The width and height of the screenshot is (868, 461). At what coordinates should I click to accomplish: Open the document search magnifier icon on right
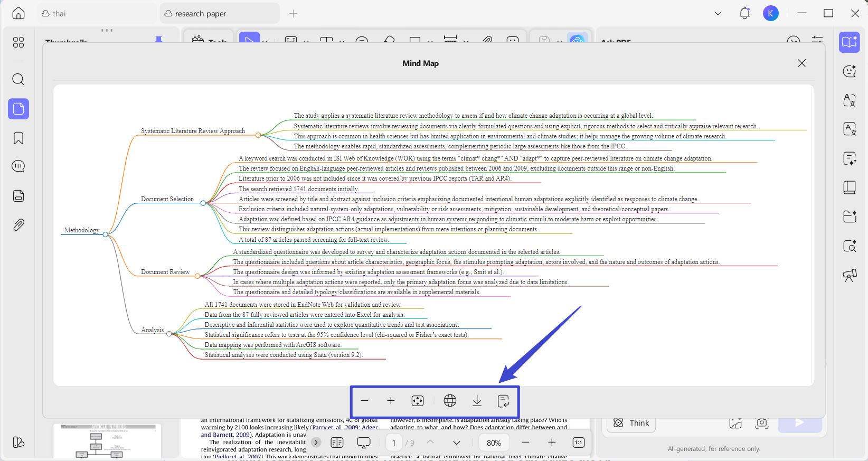850,246
